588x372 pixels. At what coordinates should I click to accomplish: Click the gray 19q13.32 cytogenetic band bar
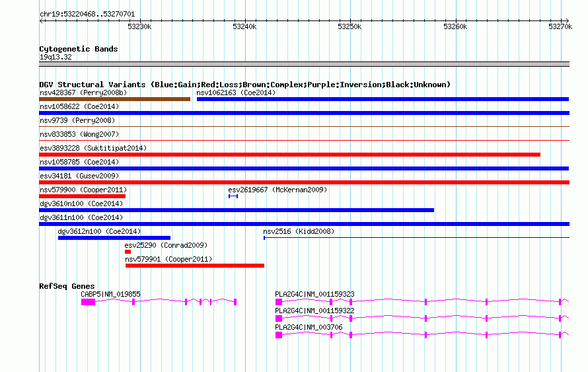pos(304,64)
